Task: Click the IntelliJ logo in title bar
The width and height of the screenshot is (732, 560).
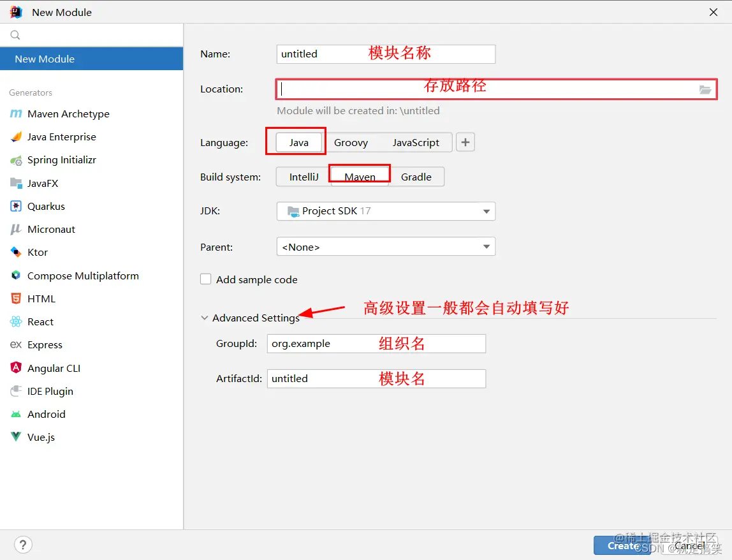Action: [x=16, y=12]
